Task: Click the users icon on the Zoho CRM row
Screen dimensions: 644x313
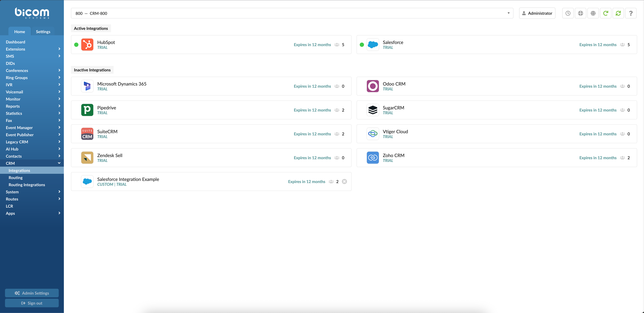Action: [x=623, y=158]
